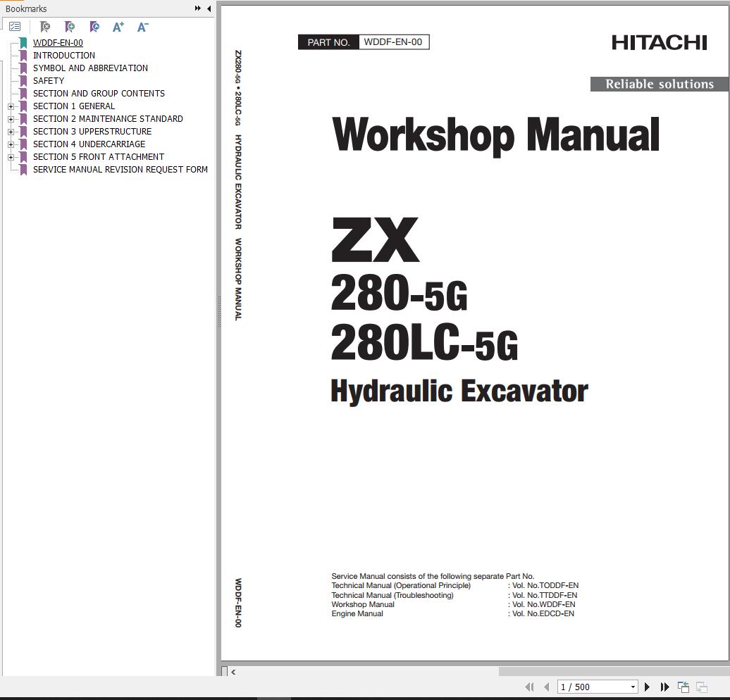Open the page number dropdown arrow

[x=633, y=687]
